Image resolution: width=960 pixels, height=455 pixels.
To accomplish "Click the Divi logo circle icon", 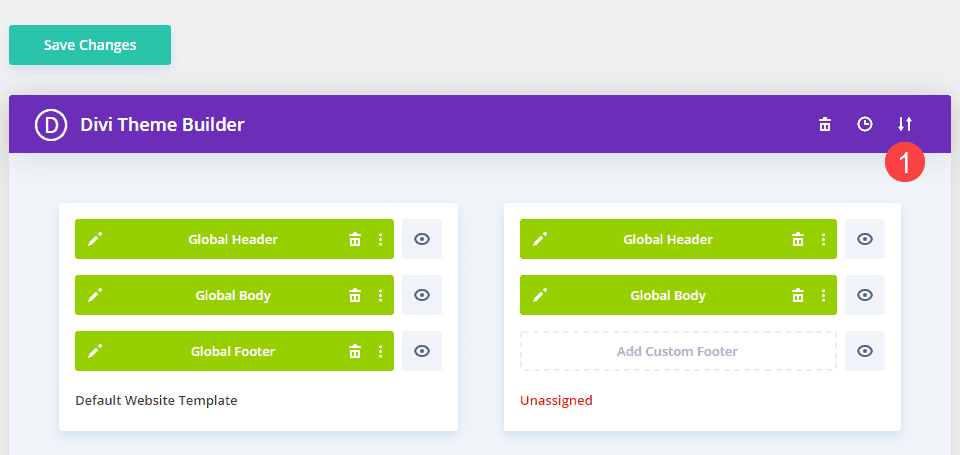I will pyautogui.click(x=50, y=124).
